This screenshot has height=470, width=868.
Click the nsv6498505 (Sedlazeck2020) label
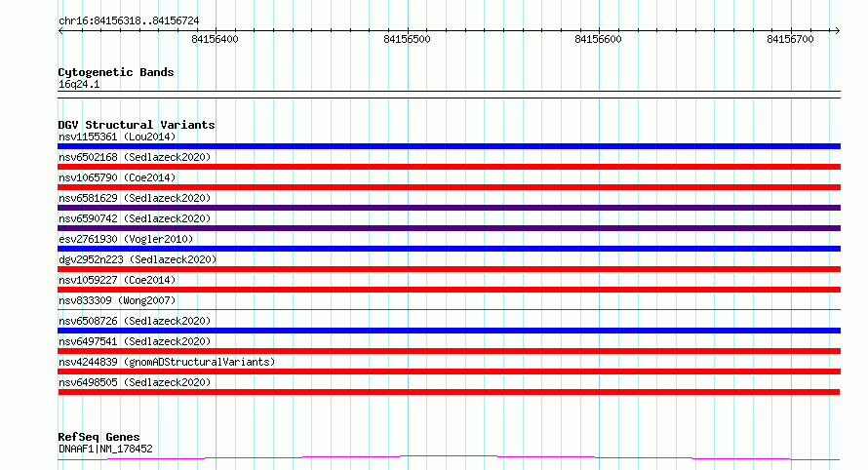click(135, 382)
